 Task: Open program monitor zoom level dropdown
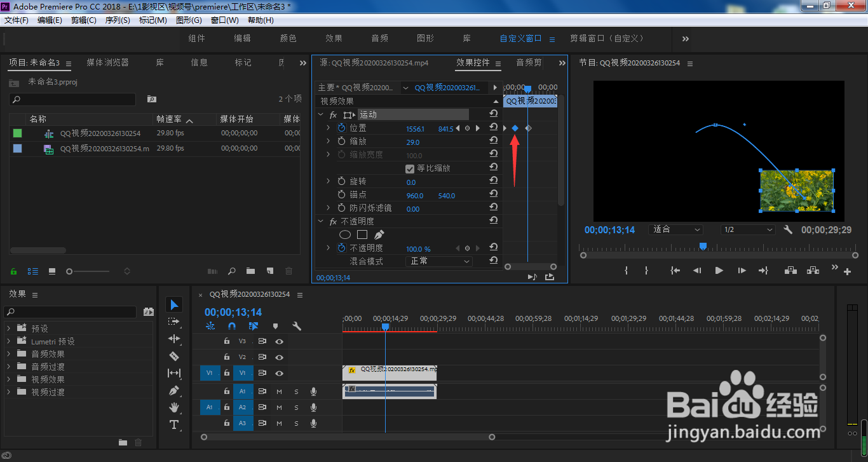coord(675,230)
